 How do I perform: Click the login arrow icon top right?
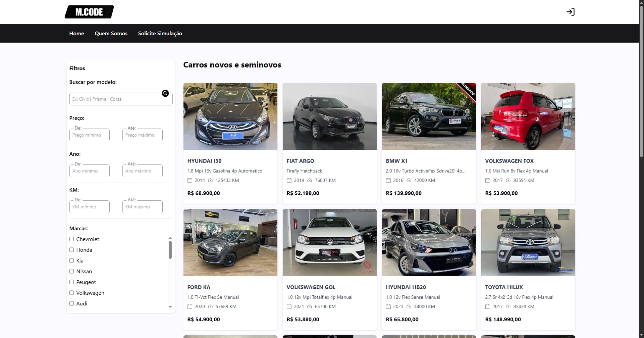(571, 12)
